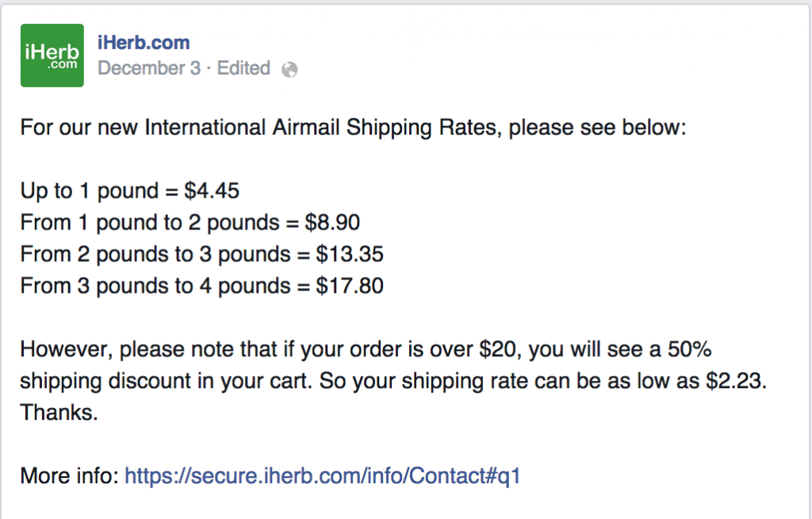
Task: Click the 'Up to 1 pound' text
Action: coord(90,190)
